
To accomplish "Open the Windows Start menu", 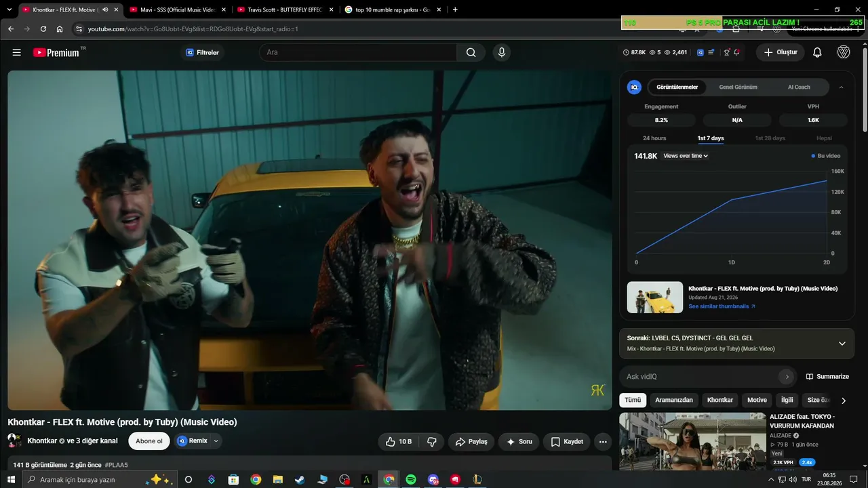I will (x=11, y=479).
